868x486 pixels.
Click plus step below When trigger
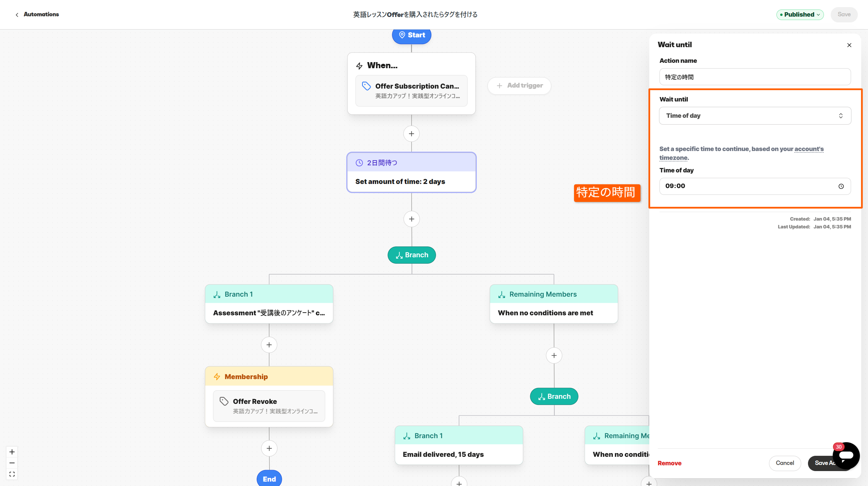click(x=411, y=134)
